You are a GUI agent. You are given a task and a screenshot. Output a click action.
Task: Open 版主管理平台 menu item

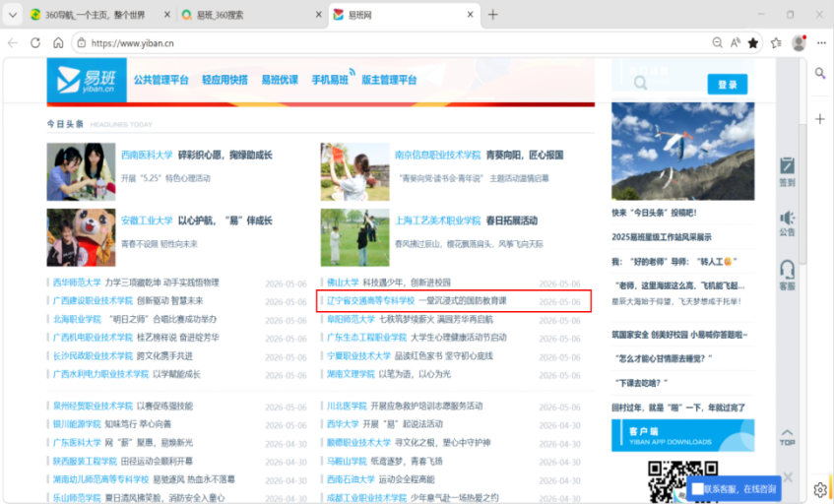(389, 80)
